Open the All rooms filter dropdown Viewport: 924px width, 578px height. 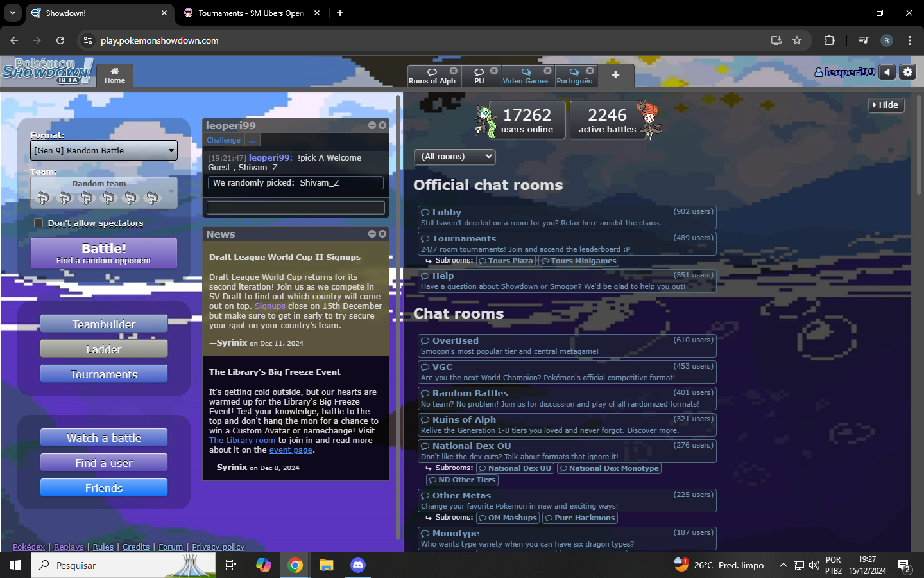[x=455, y=157]
